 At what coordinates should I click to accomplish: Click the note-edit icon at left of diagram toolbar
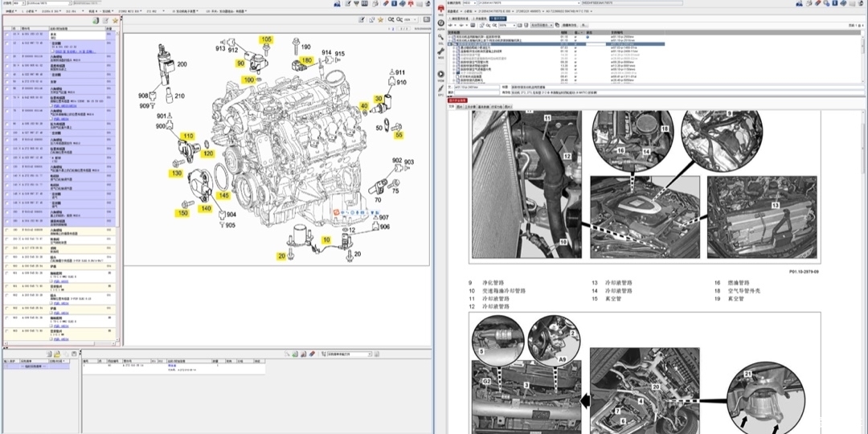coord(361,20)
